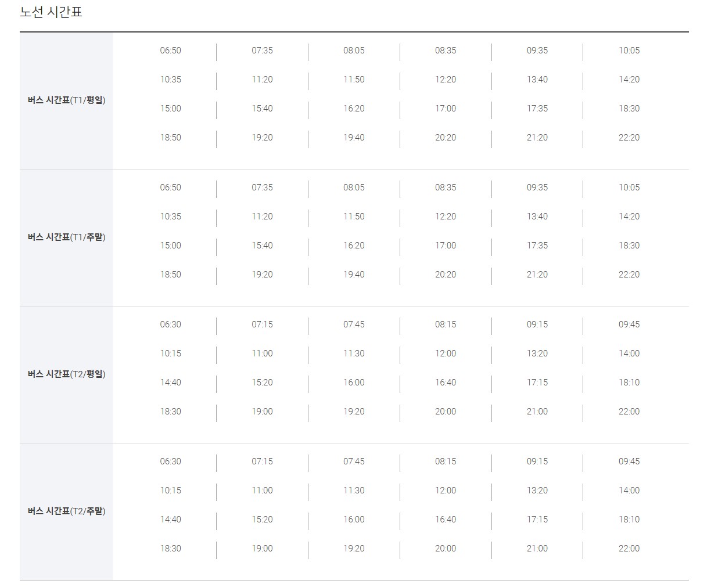The image size is (711, 588).
Task: Pick 15:20 in the T2/주말 timetable
Action: point(262,520)
